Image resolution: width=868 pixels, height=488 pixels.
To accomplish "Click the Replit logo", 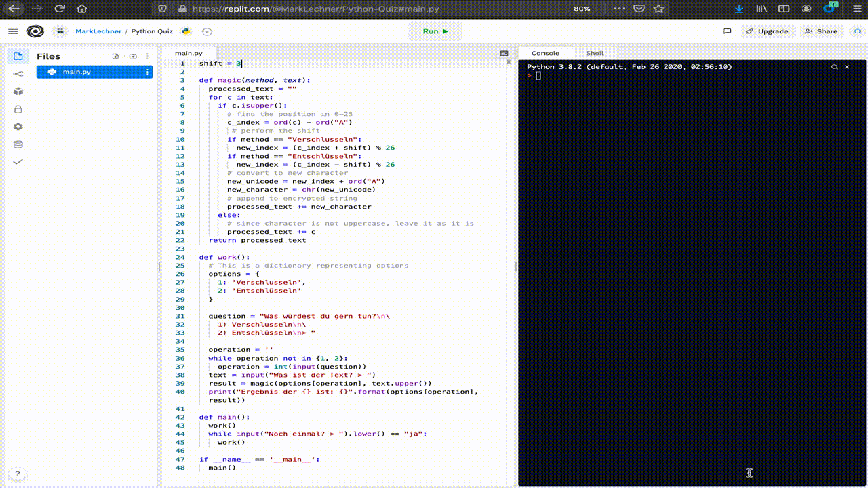I will [35, 31].
